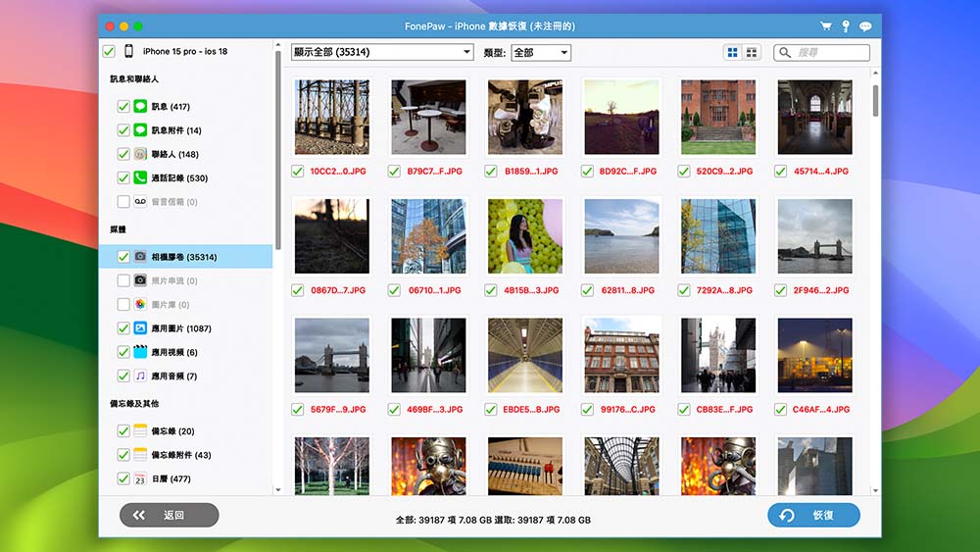Open the 類型 全部 type dropdown
The width and height of the screenshot is (980, 552).
coord(541,53)
